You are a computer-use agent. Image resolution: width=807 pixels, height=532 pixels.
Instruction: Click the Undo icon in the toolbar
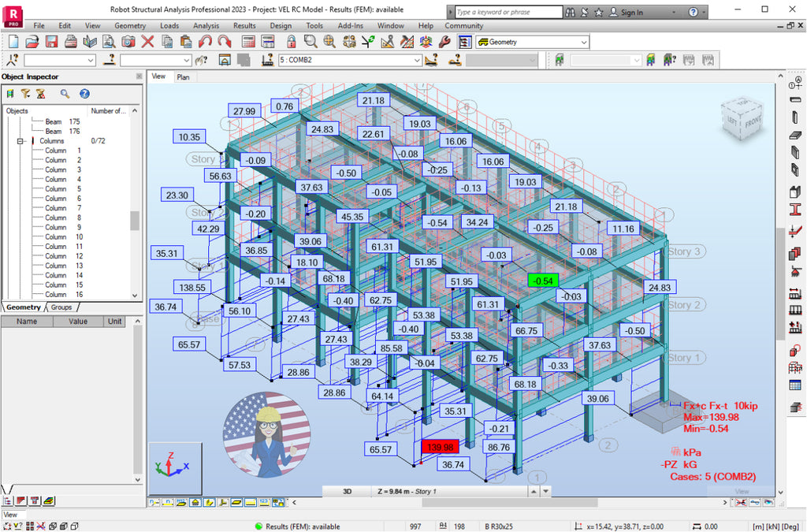point(203,43)
